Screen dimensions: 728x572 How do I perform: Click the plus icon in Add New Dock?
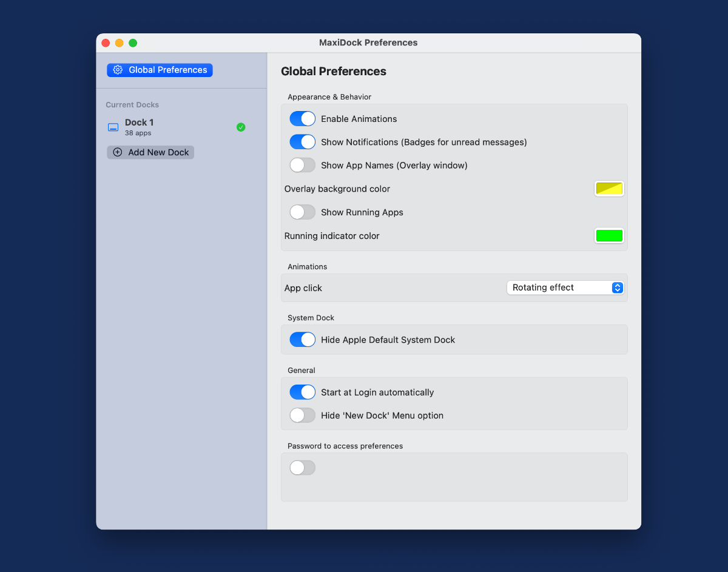(118, 152)
